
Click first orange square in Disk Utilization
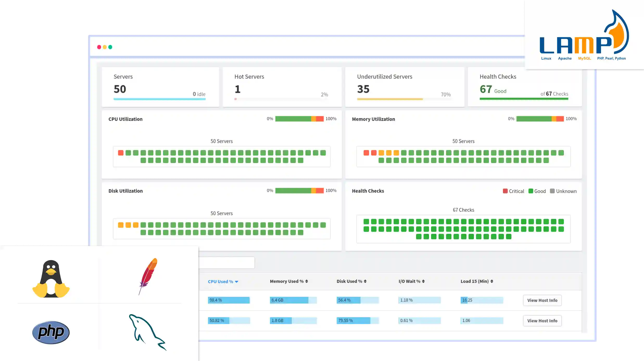[x=121, y=225]
